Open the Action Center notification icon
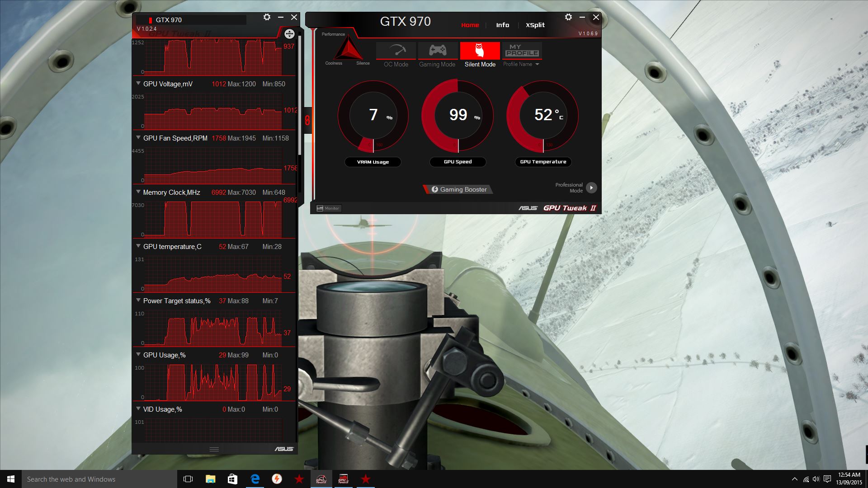 pyautogui.click(x=827, y=479)
